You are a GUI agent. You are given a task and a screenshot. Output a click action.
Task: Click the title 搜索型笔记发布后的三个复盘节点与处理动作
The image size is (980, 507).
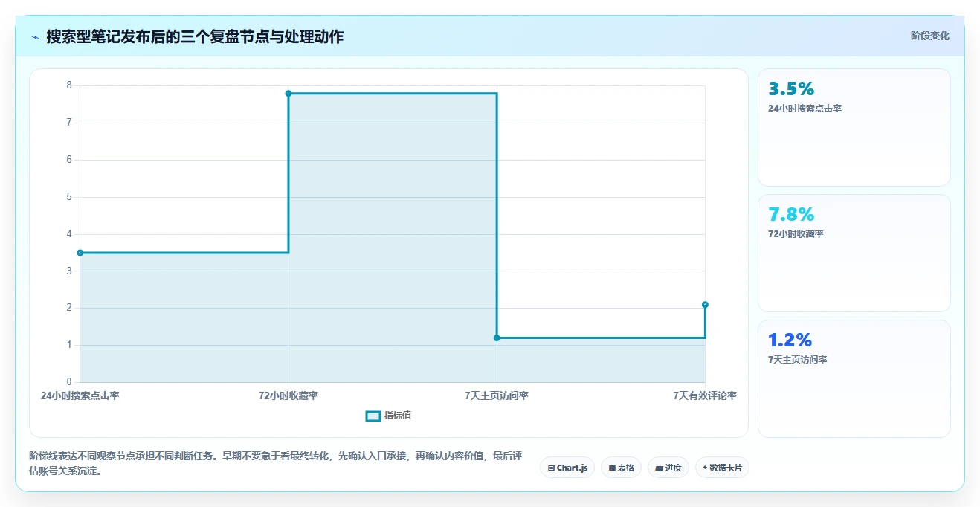point(195,37)
